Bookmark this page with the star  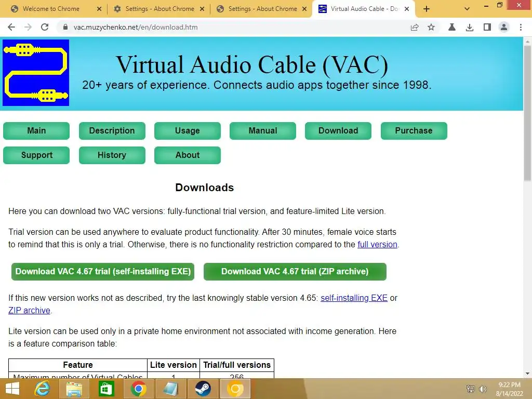coord(431,27)
